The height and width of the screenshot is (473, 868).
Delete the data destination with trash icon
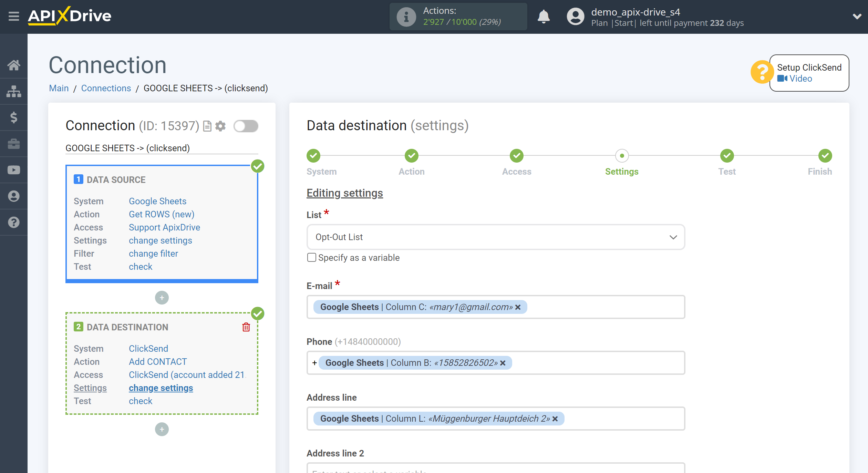tap(246, 327)
